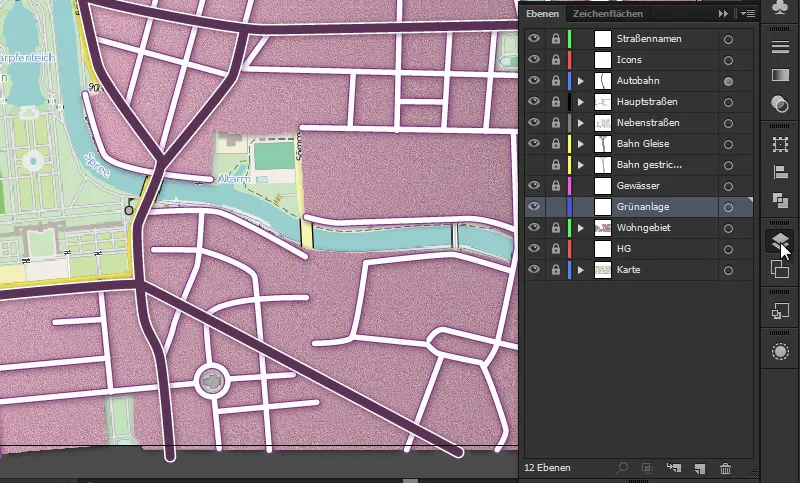Click the target circle of Straßennamen layer
Viewport: 800px width, 483px height.
tap(728, 39)
